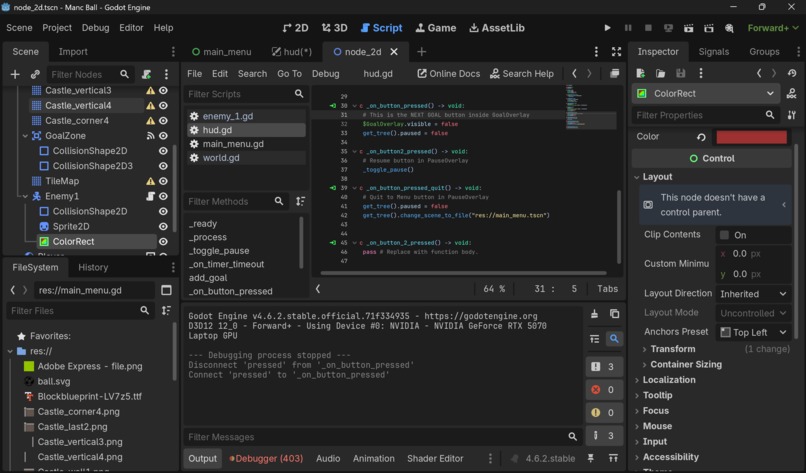Click the pause running project icon
Viewport: 806px width, 473px height.
(x=628, y=28)
